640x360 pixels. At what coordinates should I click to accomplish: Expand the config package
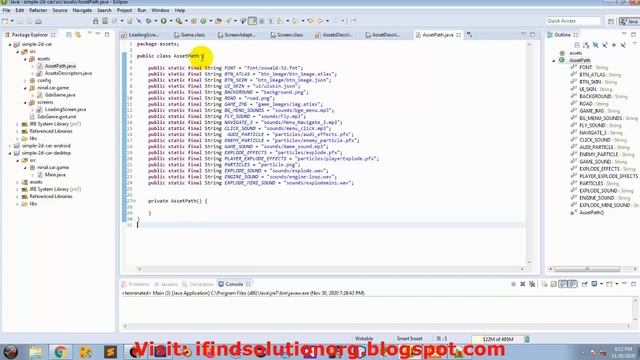[25, 81]
